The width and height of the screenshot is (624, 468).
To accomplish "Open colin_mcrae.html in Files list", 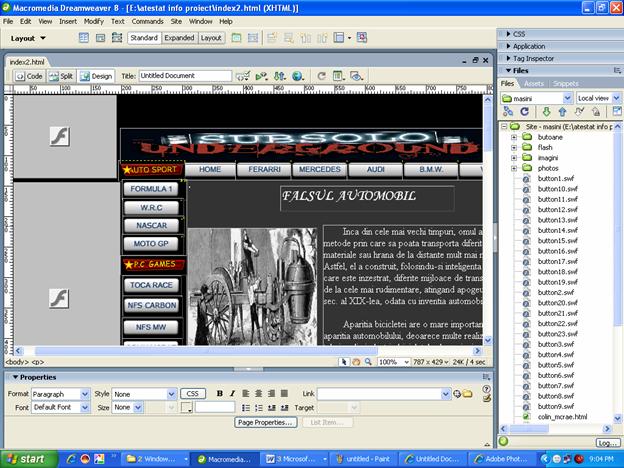I will pos(562,417).
